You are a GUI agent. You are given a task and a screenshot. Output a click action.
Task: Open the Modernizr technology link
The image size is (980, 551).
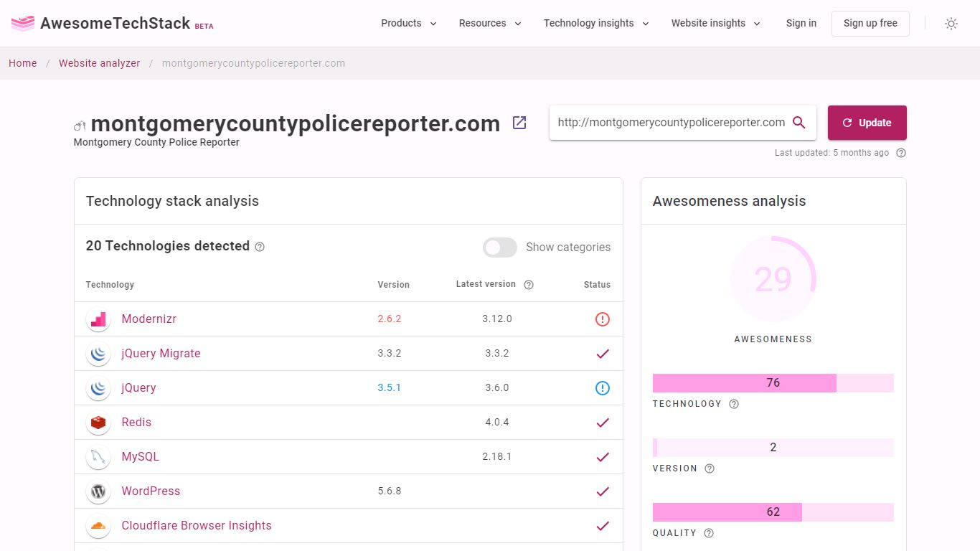(149, 319)
